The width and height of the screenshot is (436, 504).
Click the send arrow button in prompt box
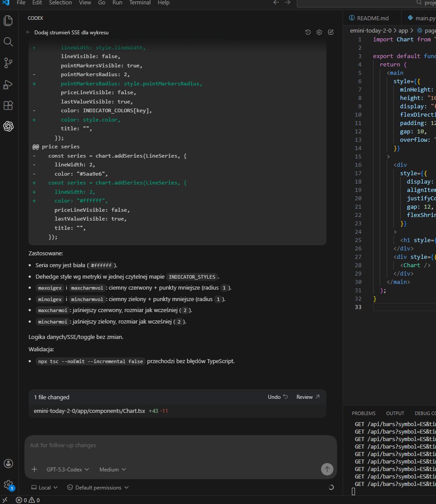(x=327, y=469)
